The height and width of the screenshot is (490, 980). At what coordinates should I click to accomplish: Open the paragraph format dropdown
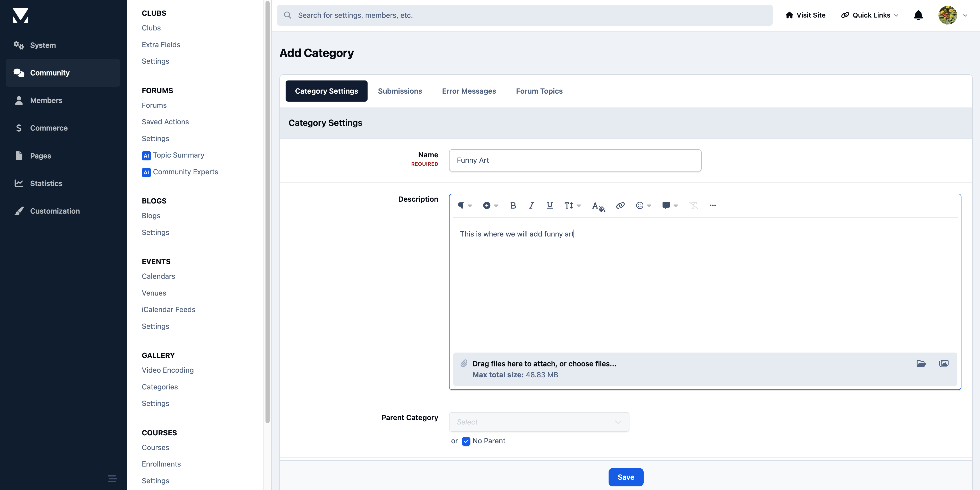pos(464,206)
